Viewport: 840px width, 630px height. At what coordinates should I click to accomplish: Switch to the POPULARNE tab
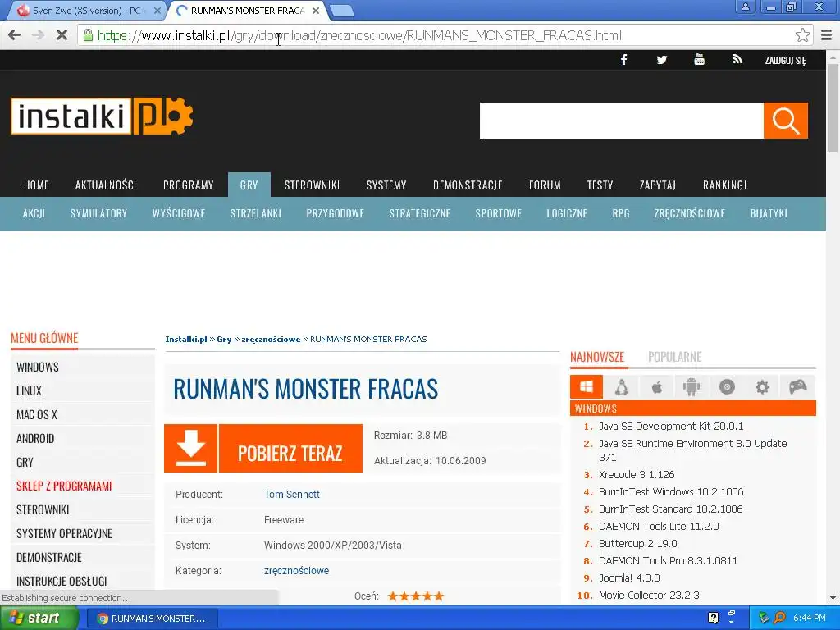pos(674,357)
